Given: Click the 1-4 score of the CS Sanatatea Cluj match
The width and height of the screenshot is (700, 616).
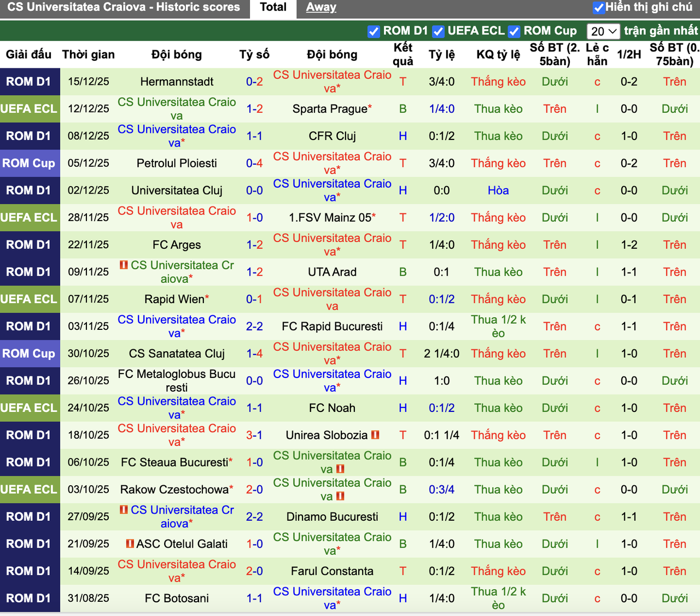Looking at the screenshot, I should coord(254,354).
